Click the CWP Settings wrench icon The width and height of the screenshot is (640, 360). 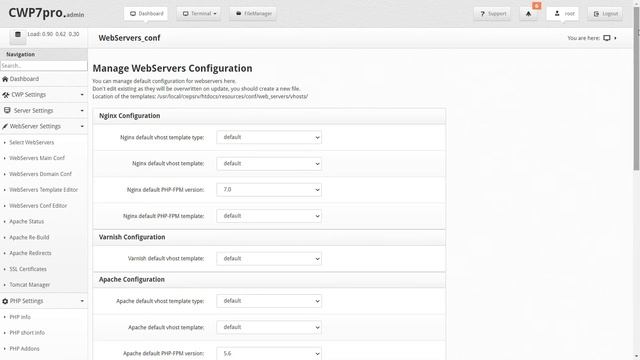pos(5,95)
